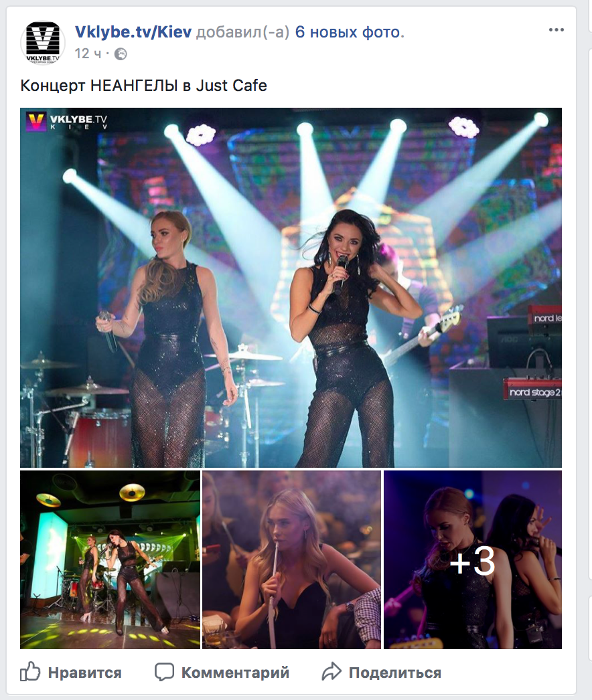The width and height of the screenshot is (592, 700).
Task: Click the post caption 'Концерт НЕАНГЕЛЫ в Just Cafe'
Action: (144, 85)
